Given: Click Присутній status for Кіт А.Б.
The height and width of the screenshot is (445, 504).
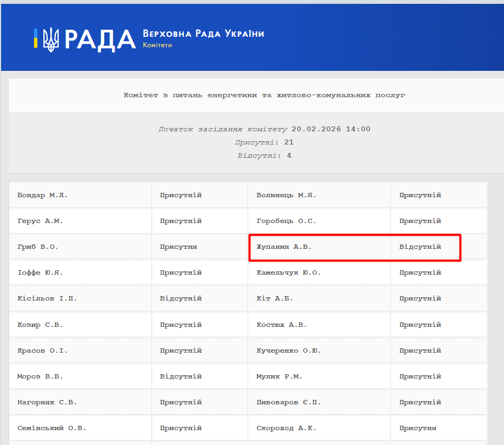Looking at the screenshot, I should pyautogui.click(x=420, y=298).
